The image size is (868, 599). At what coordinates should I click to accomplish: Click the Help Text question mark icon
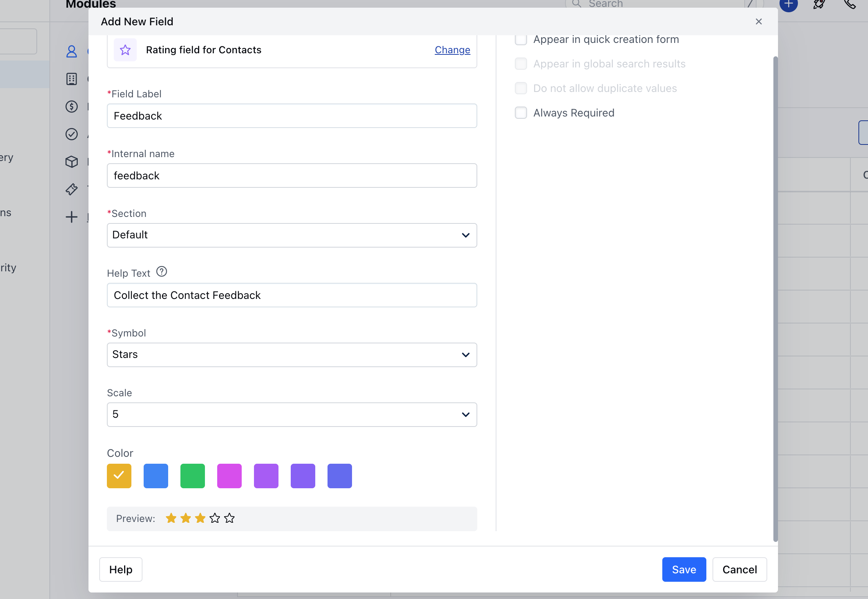162,272
